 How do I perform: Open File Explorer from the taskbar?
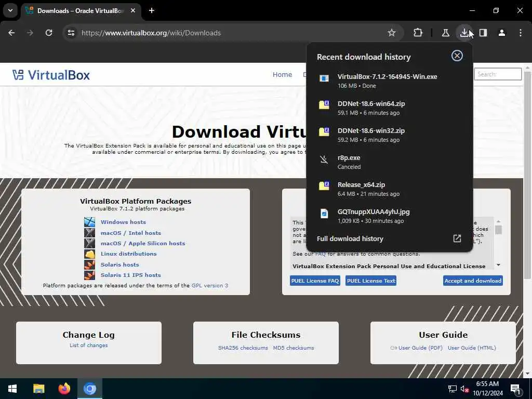point(38,389)
